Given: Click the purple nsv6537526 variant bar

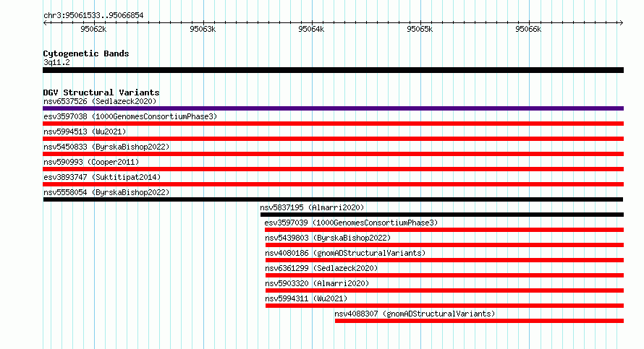Looking at the screenshot, I should 333,108.
